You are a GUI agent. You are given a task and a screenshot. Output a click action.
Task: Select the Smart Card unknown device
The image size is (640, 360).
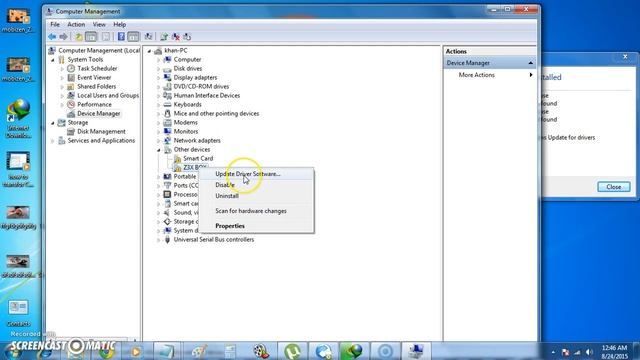point(198,158)
